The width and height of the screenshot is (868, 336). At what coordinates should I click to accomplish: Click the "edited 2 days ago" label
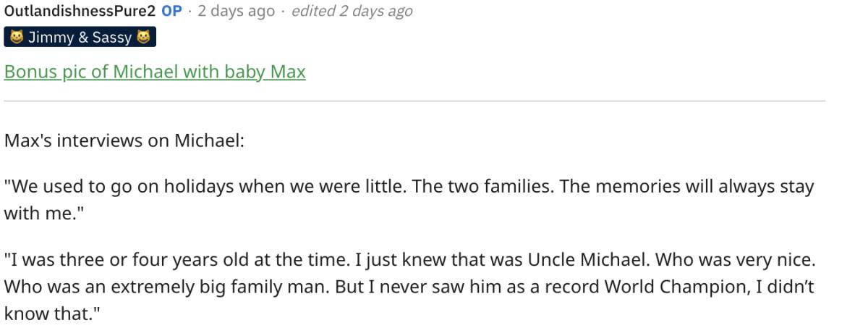352,11
